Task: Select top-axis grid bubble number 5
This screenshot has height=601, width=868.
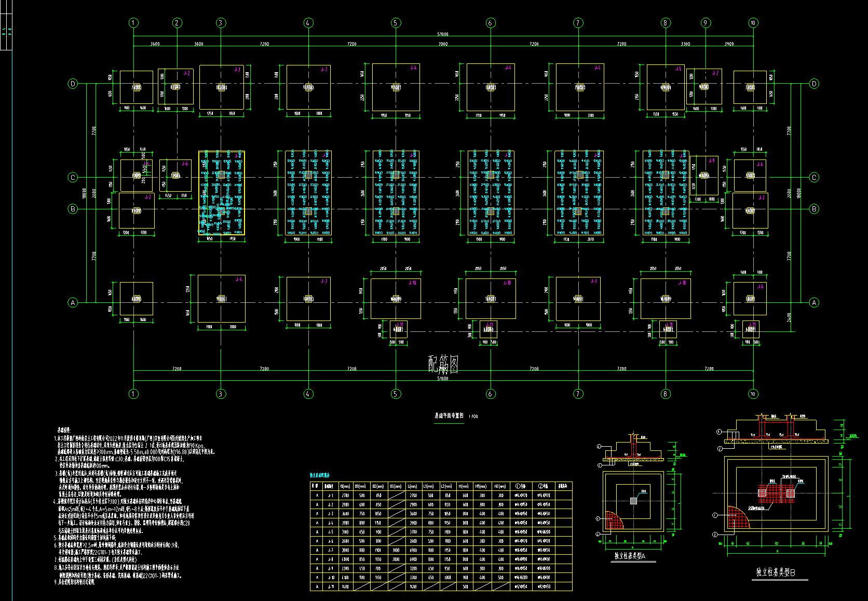Action: (396, 23)
